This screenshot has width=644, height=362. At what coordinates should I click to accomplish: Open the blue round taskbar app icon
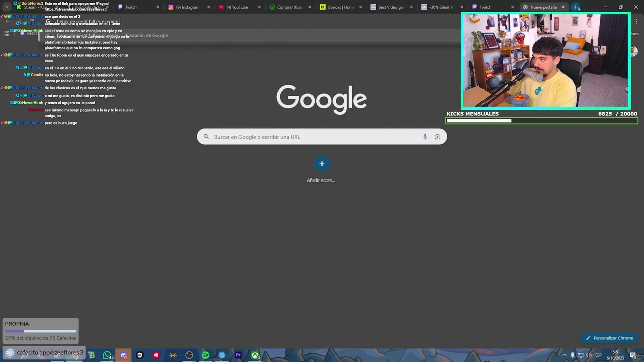(x=222, y=355)
